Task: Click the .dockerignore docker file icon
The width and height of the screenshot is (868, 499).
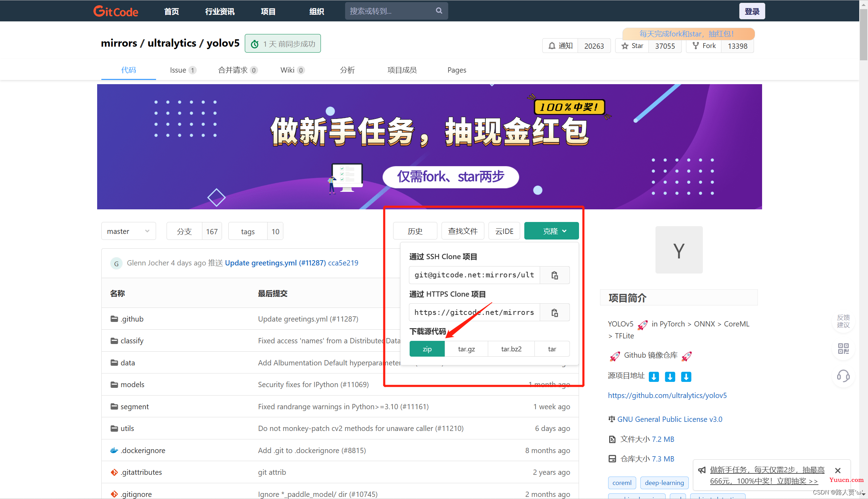Action: click(114, 450)
